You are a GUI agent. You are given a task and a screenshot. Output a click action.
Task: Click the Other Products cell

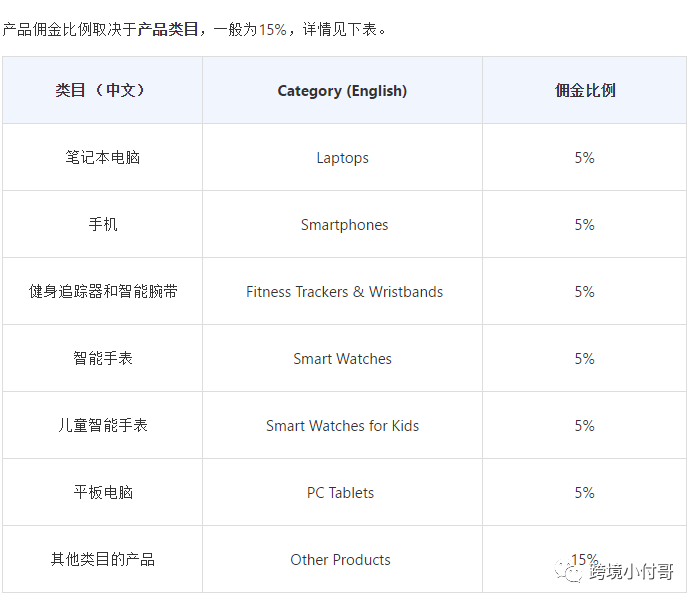342,559
